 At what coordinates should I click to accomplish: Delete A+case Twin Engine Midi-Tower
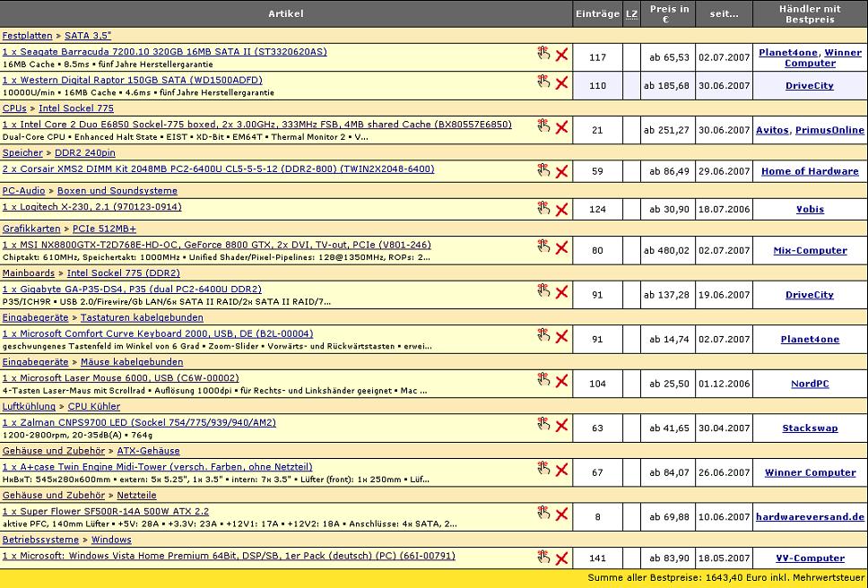[x=561, y=470]
